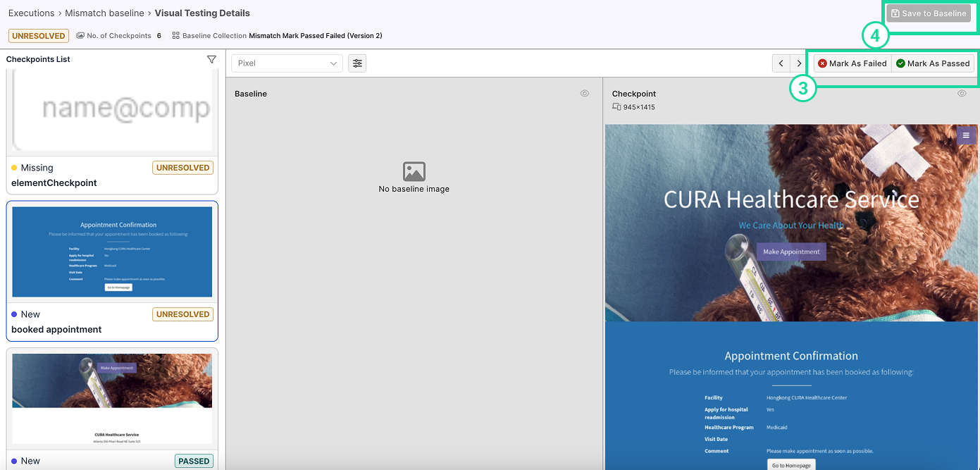Screen dimensions: 980x470
Task: Click Save to Baseline button
Action: click(929, 13)
